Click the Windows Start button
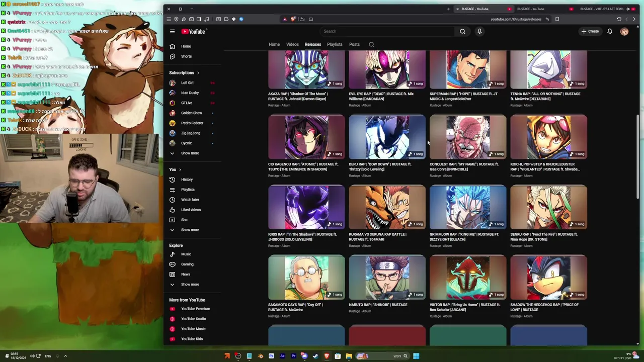Image resolution: width=644 pixels, height=362 pixels. click(416, 356)
